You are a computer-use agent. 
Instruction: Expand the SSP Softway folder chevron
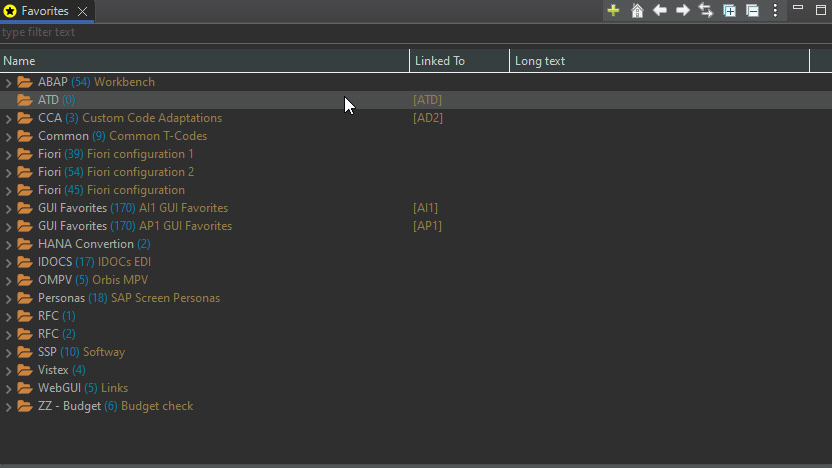(x=8, y=353)
